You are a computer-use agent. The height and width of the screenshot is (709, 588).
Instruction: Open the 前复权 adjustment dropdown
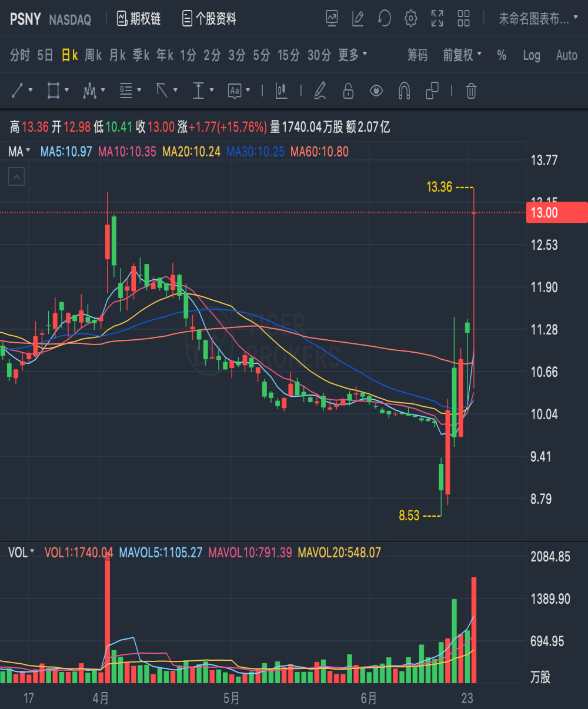[462, 55]
